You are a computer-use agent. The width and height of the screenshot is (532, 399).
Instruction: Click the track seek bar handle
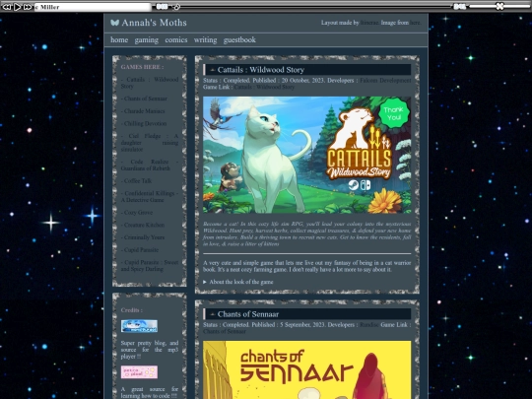tap(175, 7)
